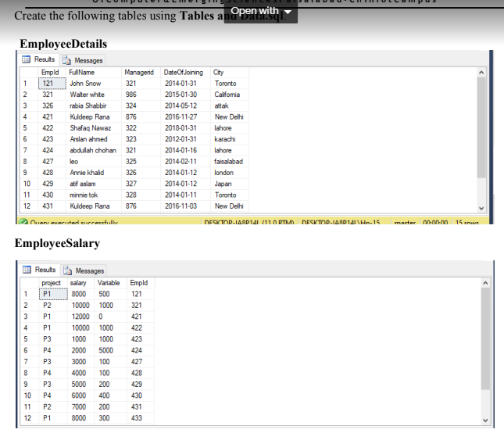The height and width of the screenshot is (433, 504).
Task: Select salary cell 6000
Action: (81, 395)
